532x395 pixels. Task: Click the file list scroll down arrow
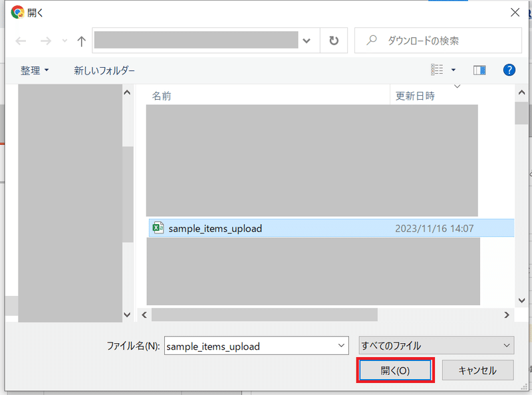pyautogui.click(x=521, y=301)
